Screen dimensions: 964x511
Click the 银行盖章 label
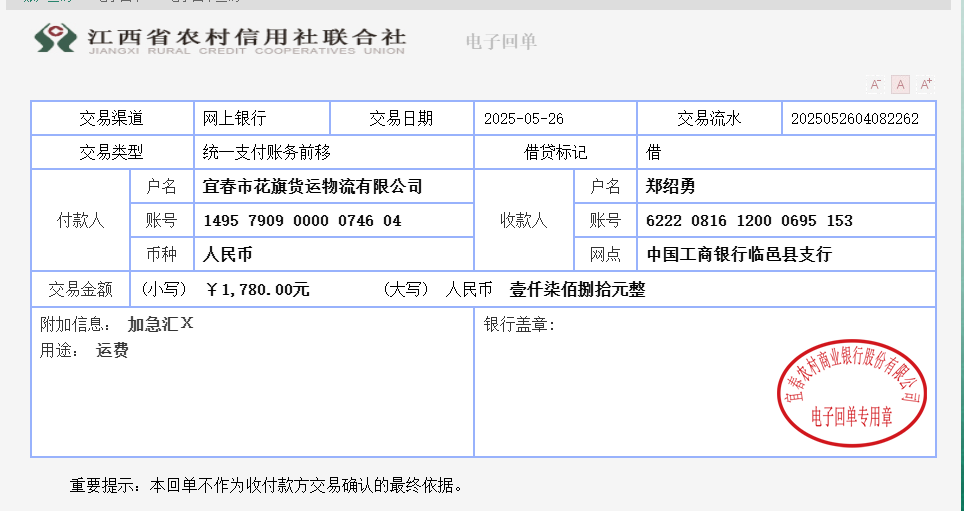click(520, 325)
